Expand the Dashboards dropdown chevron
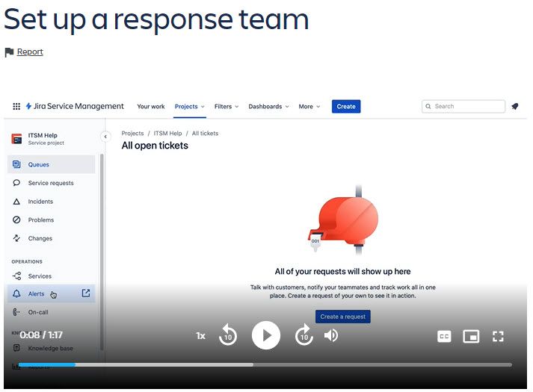The height and width of the screenshot is (392, 533). coord(287,107)
